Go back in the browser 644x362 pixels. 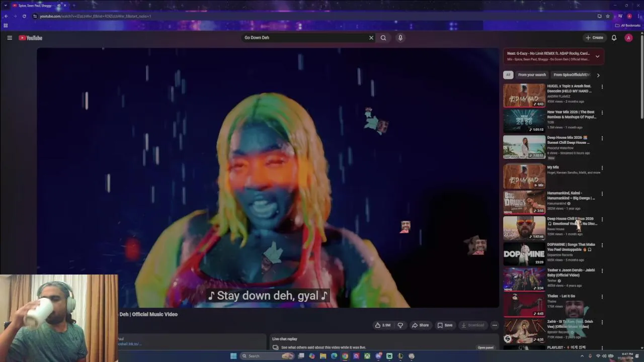coord(6,16)
